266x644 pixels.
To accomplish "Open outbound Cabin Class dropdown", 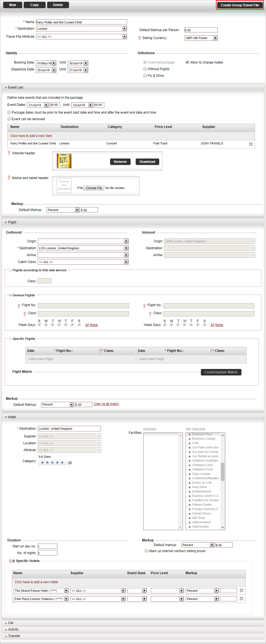I will click(x=126, y=262).
